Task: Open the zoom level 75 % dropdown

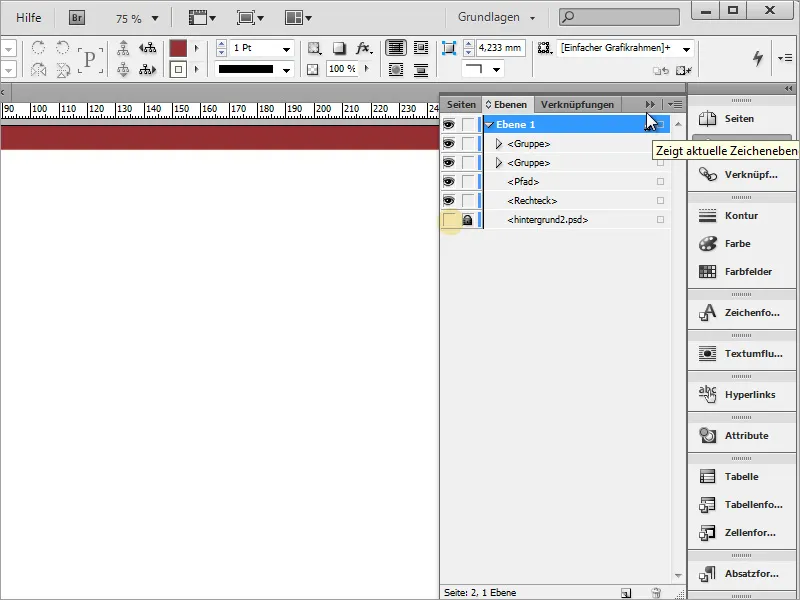Action: (x=155, y=18)
